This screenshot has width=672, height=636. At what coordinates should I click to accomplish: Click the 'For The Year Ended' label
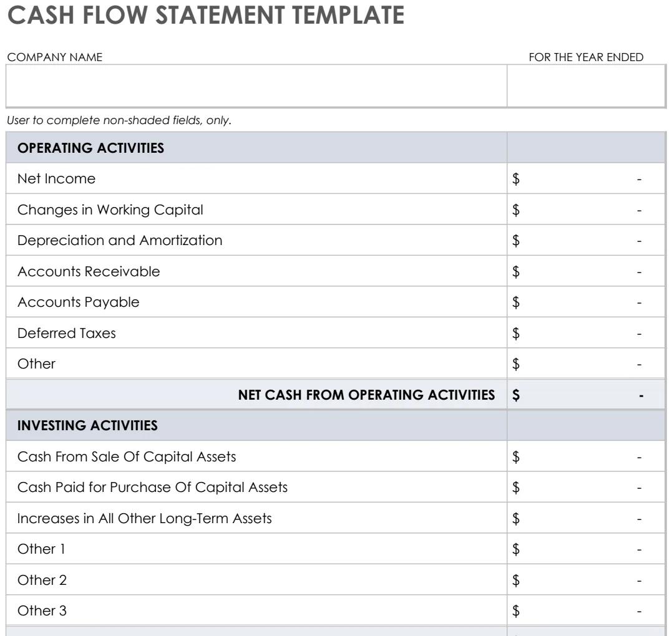tap(586, 57)
